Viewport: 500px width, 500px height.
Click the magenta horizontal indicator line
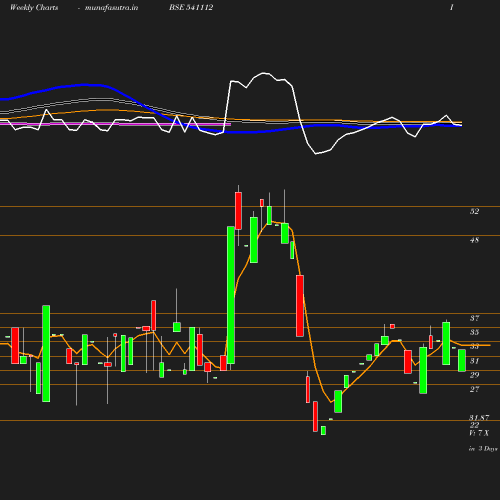click(115, 124)
